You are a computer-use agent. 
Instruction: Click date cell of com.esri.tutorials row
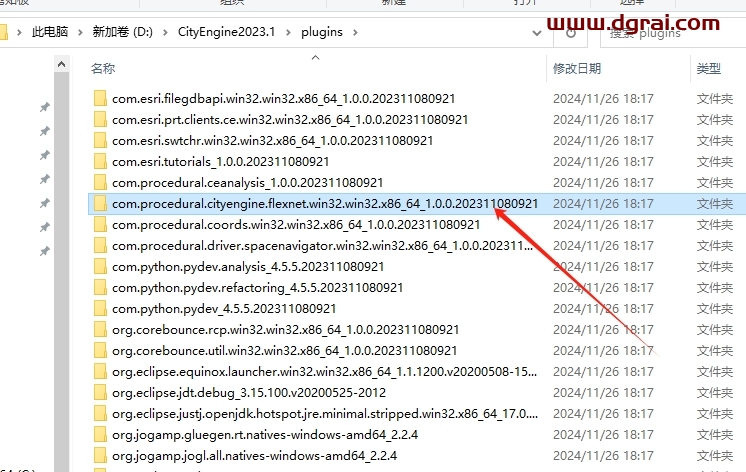pos(603,161)
